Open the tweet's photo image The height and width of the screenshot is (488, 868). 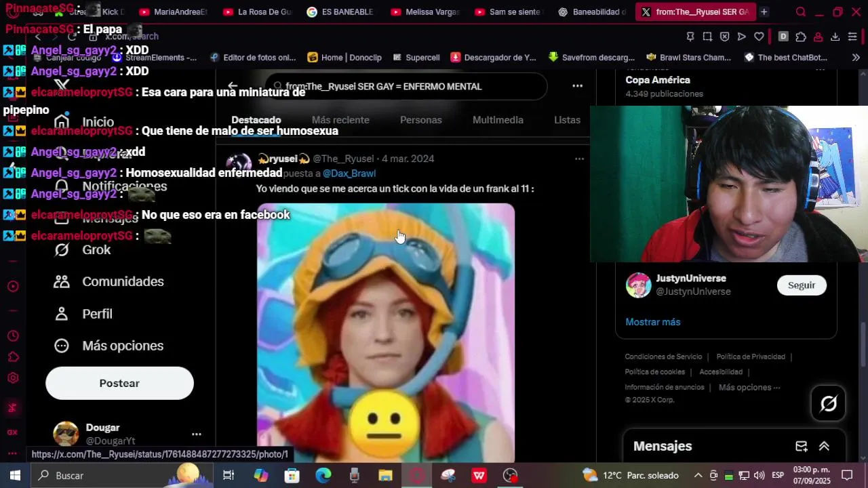coord(386,333)
